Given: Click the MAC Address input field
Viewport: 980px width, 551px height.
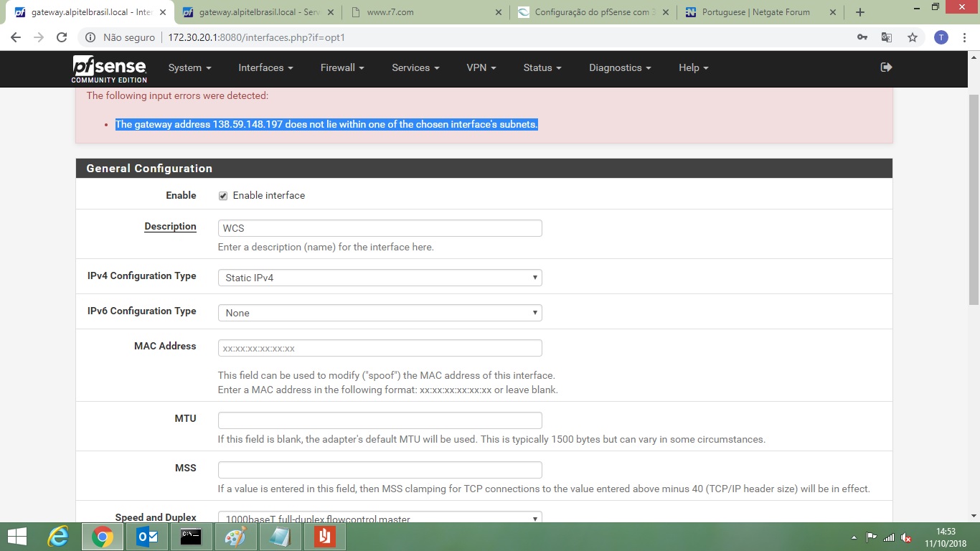Looking at the screenshot, I should 380,348.
